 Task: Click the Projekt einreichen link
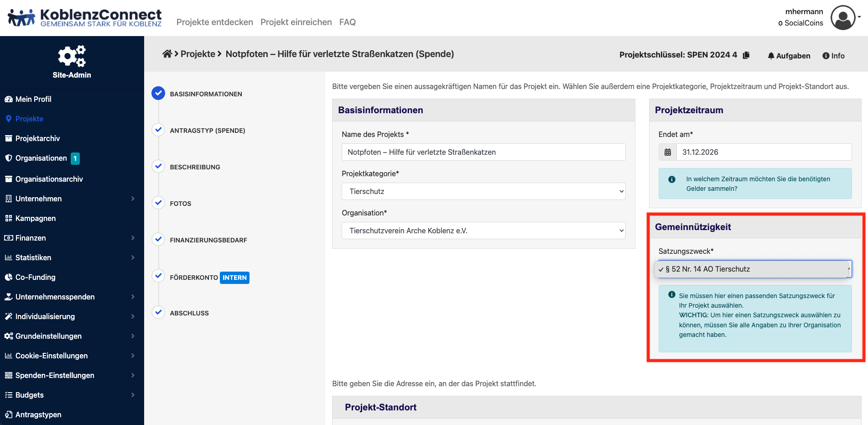[296, 22]
